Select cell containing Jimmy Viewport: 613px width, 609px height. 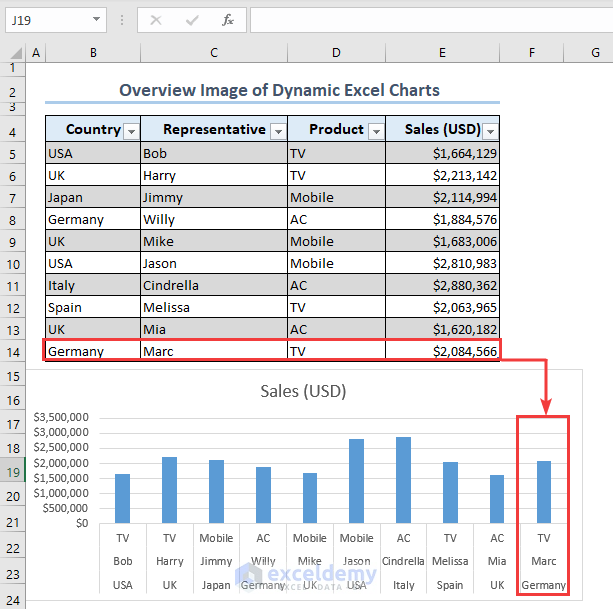coord(214,198)
